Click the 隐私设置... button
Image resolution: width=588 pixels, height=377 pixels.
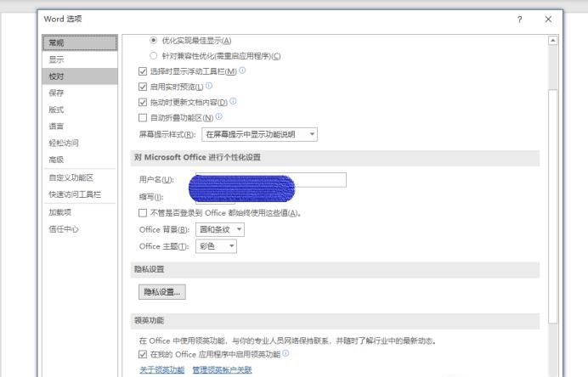coord(162,292)
